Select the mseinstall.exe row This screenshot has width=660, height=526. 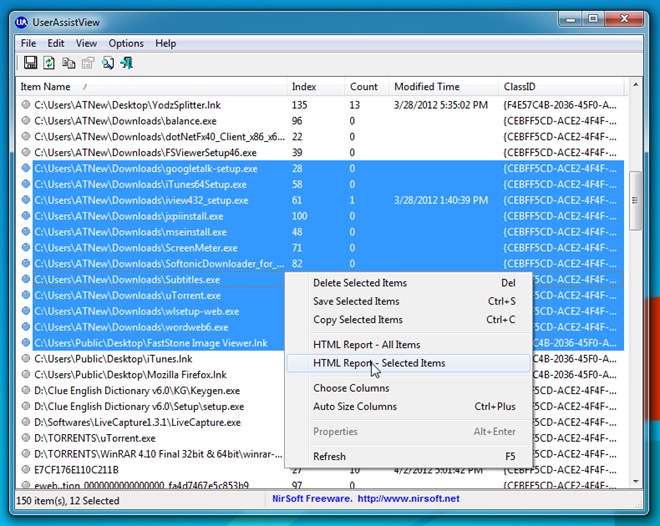320,232
